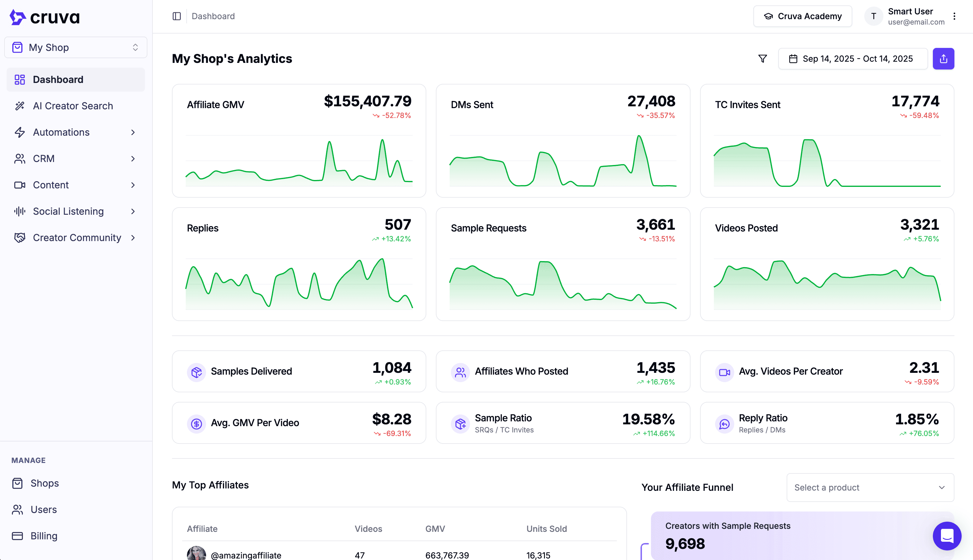The width and height of the screenshot is (973, 560).
Task: Click the purple export share button
Action: coord(943,58)
